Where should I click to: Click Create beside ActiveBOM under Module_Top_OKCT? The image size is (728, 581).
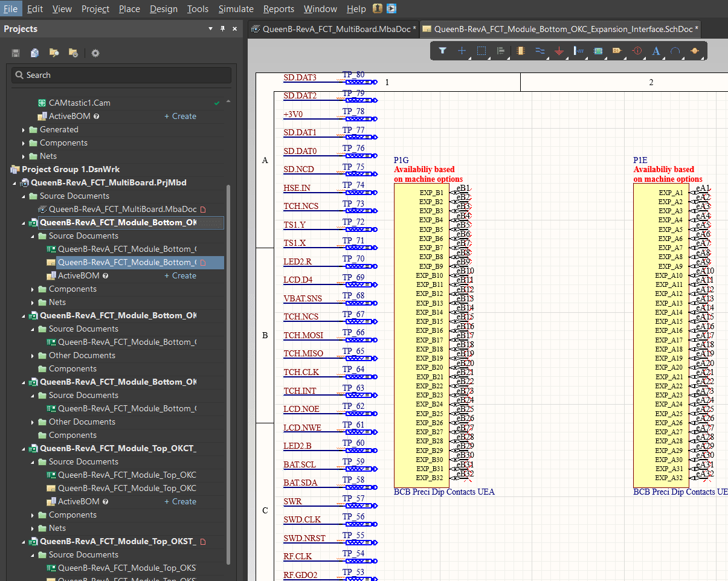point(180,501)
